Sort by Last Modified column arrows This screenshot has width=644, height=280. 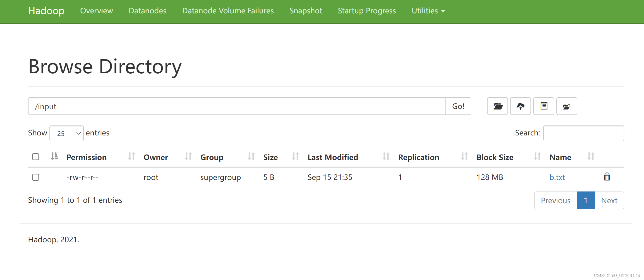tap(386, 156)
